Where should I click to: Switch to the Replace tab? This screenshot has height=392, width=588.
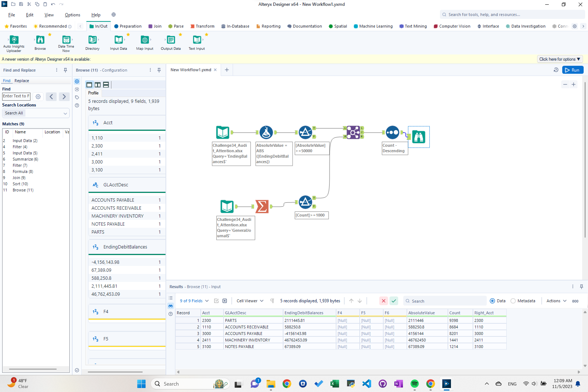click(22, 81)
